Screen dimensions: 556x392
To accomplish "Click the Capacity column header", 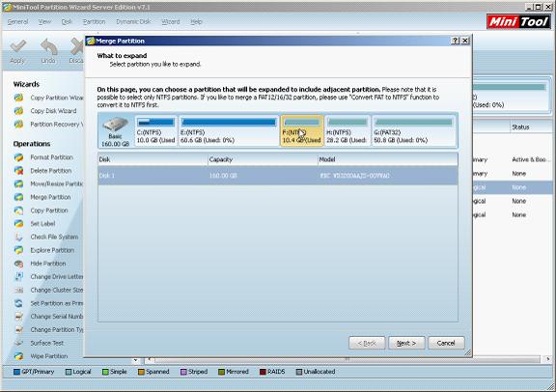I will pos(263,159).
